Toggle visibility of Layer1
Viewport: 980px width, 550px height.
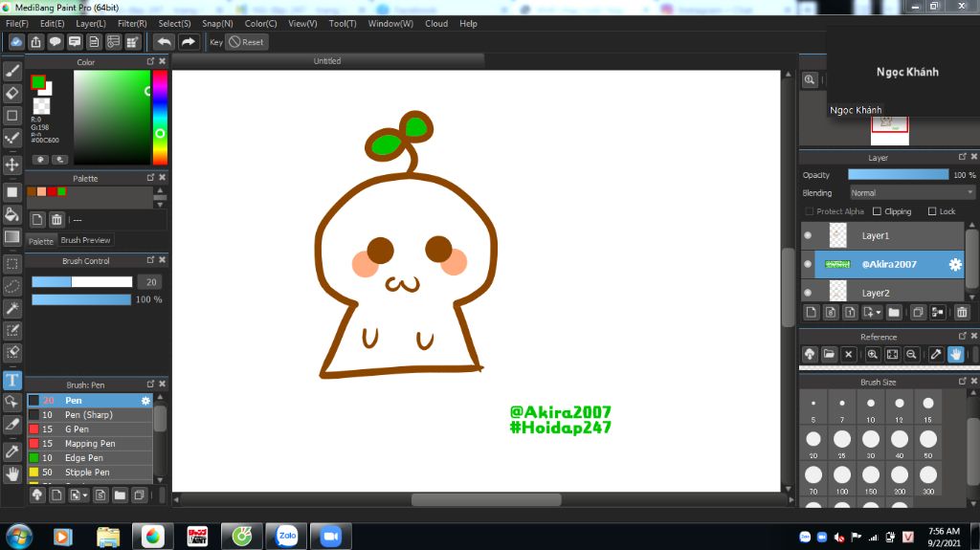808,235
